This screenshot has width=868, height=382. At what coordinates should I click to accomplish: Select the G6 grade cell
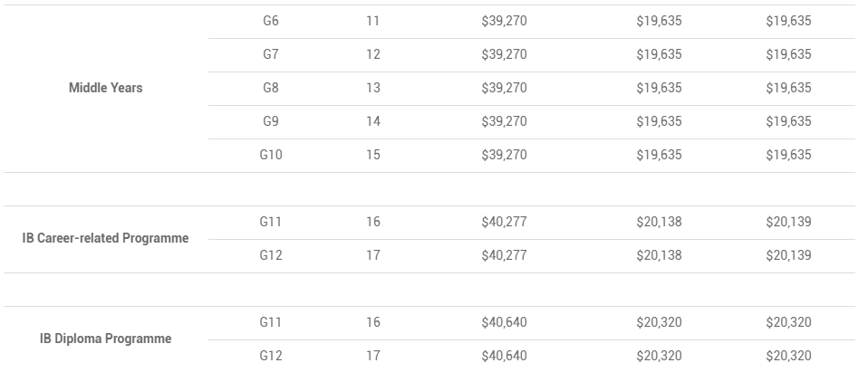click(271, 21)
